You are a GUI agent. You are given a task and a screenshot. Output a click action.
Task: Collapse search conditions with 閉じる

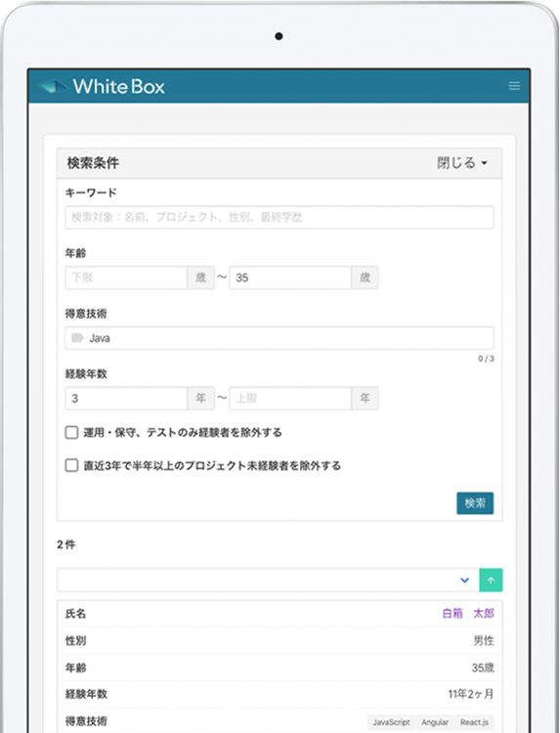click(462, 162)
